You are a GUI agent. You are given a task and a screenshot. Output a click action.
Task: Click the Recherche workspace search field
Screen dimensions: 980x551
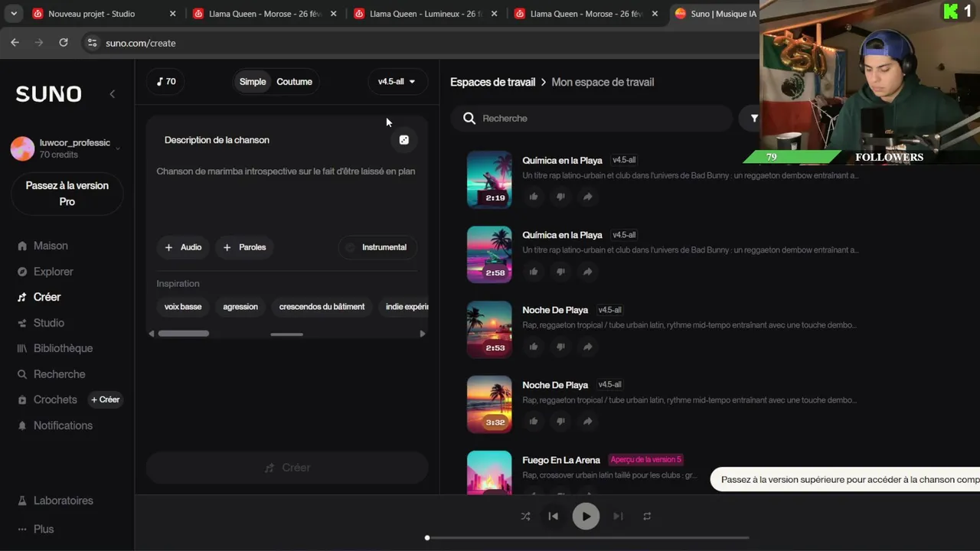pyautogui.click(x=592, y=119)
